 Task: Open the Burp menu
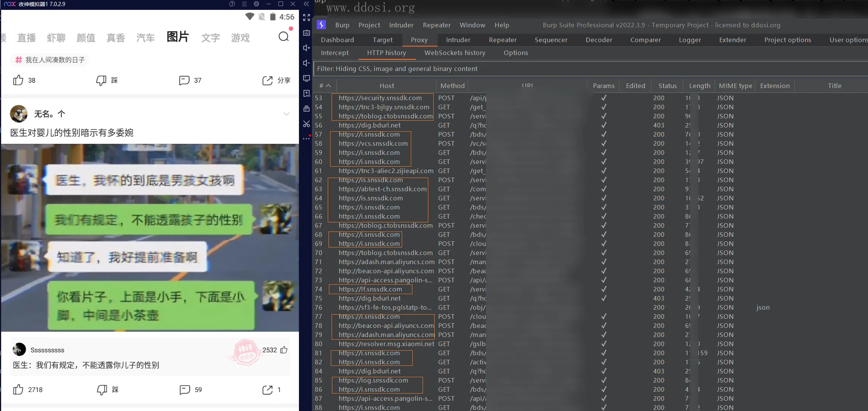342,25
